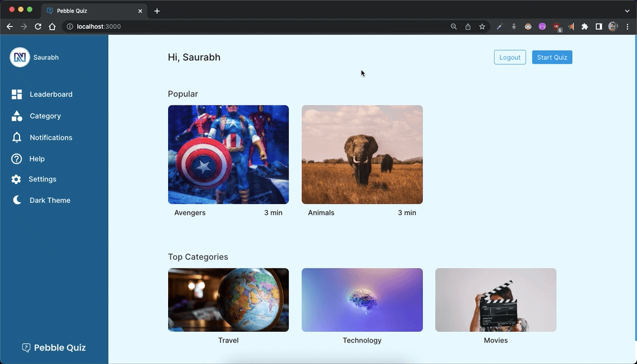The height and width of the screenshot is (364, 637).
Task: Click the Logout button
Action: 509,58
